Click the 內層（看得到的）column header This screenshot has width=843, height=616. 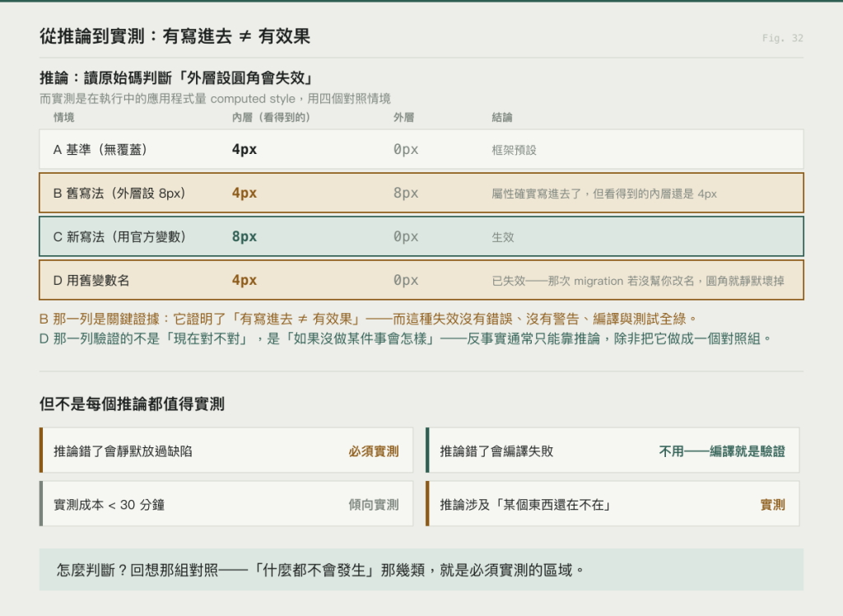coord(271,117)
